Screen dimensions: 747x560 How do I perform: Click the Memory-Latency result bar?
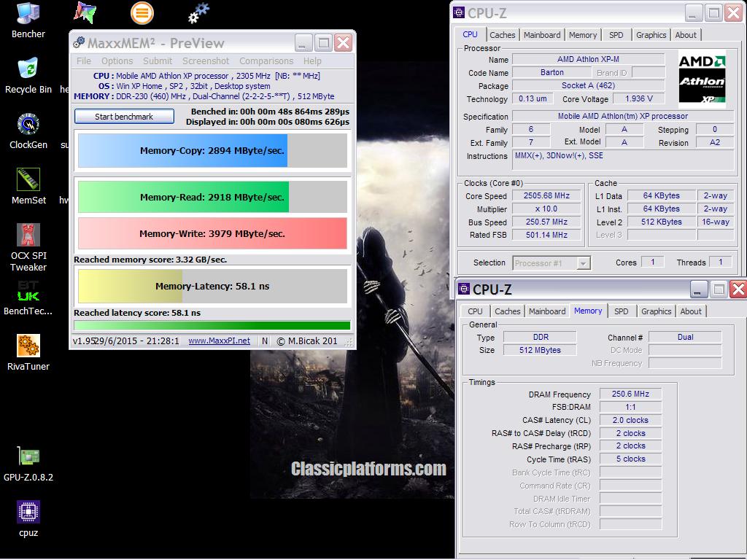(x=212, y=286)
